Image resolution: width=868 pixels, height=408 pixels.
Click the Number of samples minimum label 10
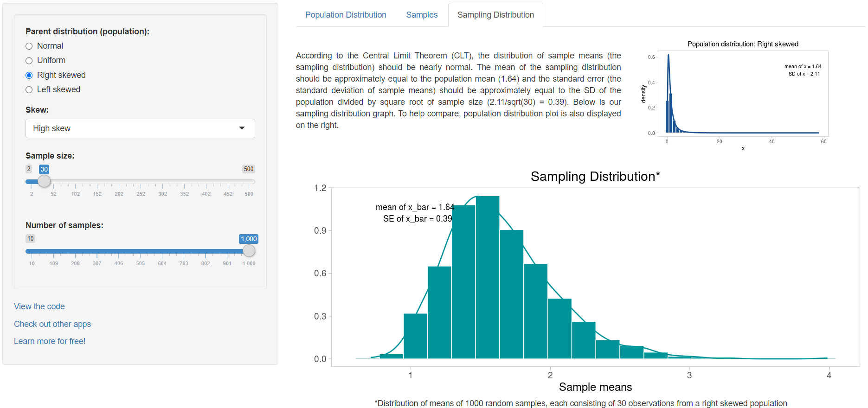click(31, 239)
